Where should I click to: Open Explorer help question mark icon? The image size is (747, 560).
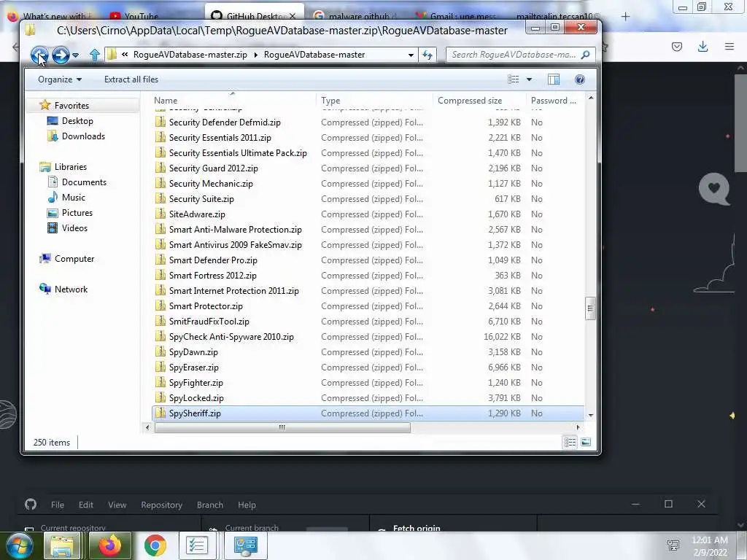[x=580, y=79]
